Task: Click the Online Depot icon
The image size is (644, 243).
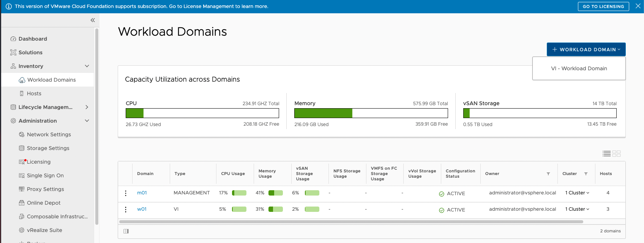Action: pos(22,203)
